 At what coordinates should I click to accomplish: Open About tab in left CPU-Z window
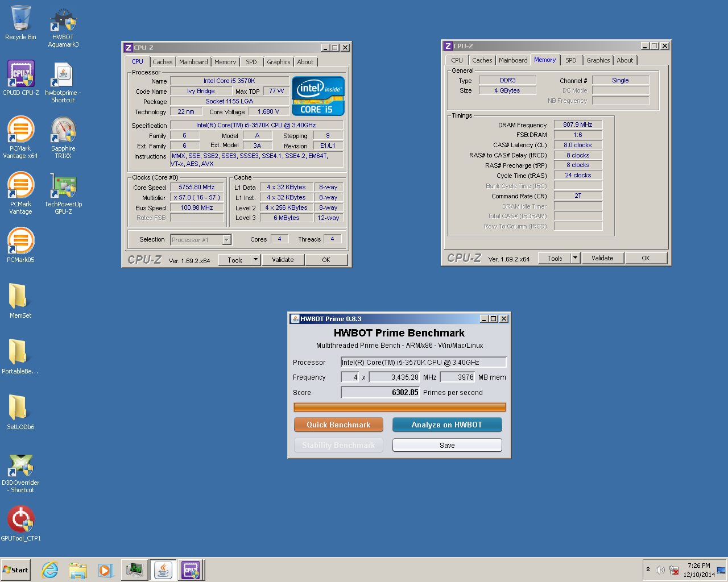click(x=305, y=62)
